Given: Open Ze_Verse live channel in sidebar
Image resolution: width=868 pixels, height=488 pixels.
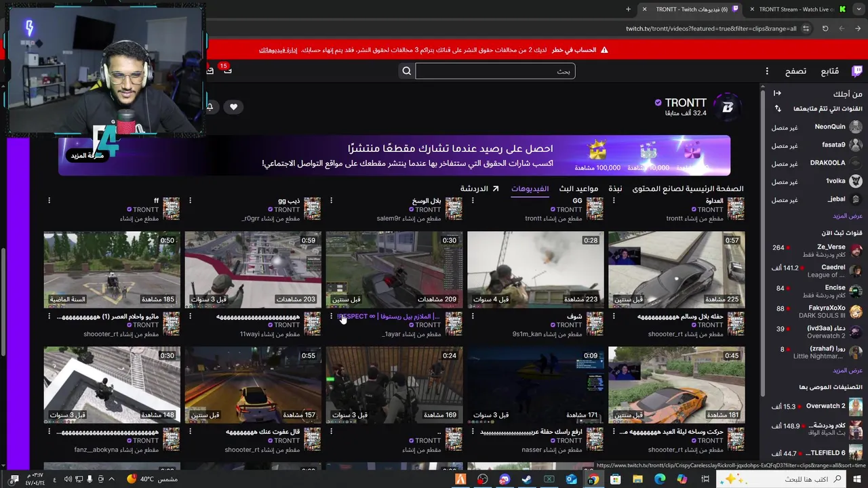Looking at the screenshot, I should [x=816, y=251].
